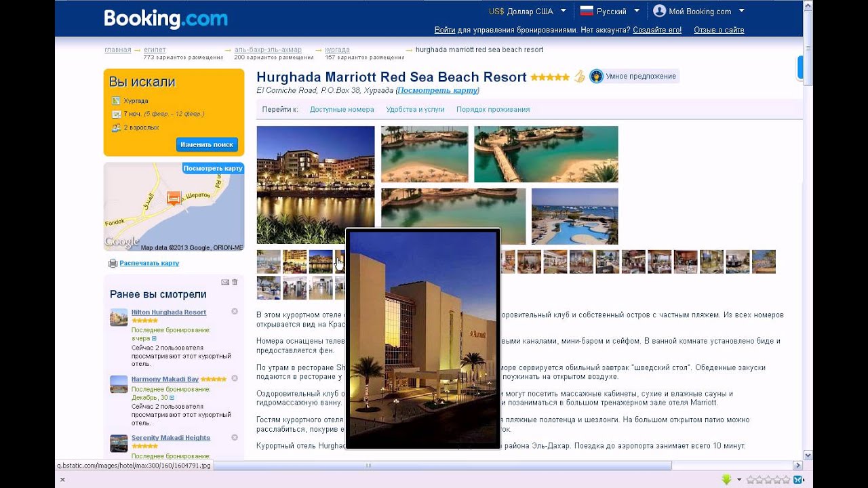Click the island bridge photo
This screenshot has width=868, height=488.
click(546, 155)
